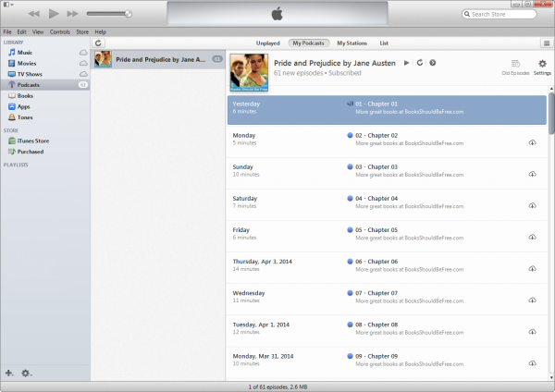Click the cloud icon beside Movies
Viewport: 555px width, 392px height.
[83, 63]
